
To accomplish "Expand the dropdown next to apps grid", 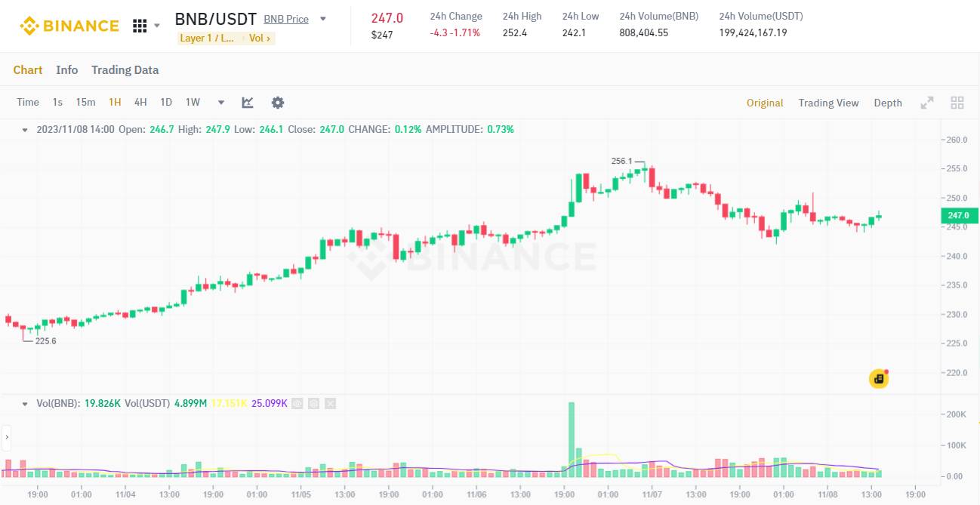I will pos(157,26).
